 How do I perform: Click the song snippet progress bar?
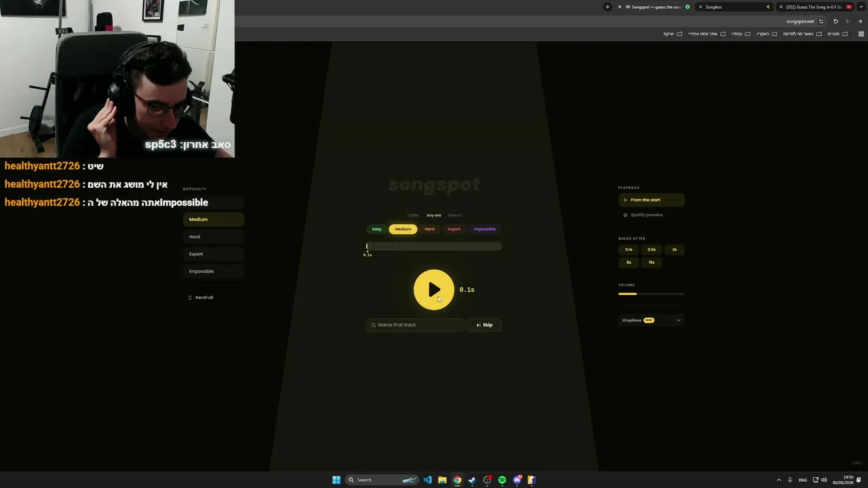click(434, 246)
